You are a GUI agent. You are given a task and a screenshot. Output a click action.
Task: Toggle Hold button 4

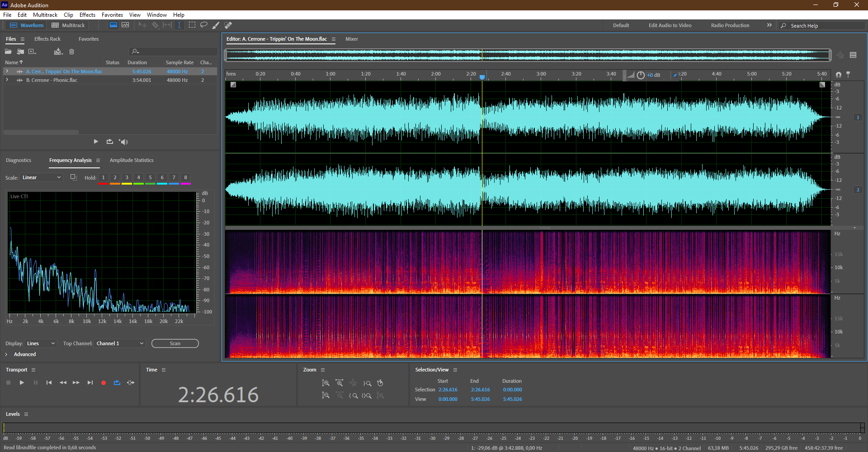(139, 178)
